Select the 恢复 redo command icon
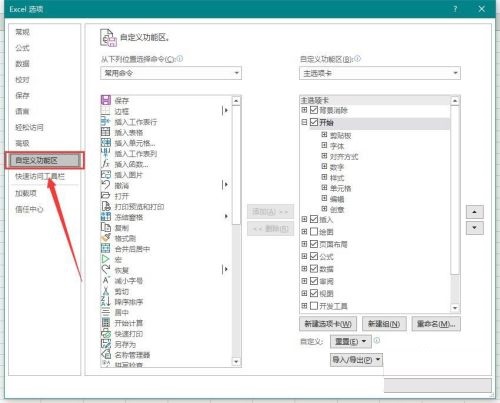Screen dimensions: 500x403 tap(106, 270)
